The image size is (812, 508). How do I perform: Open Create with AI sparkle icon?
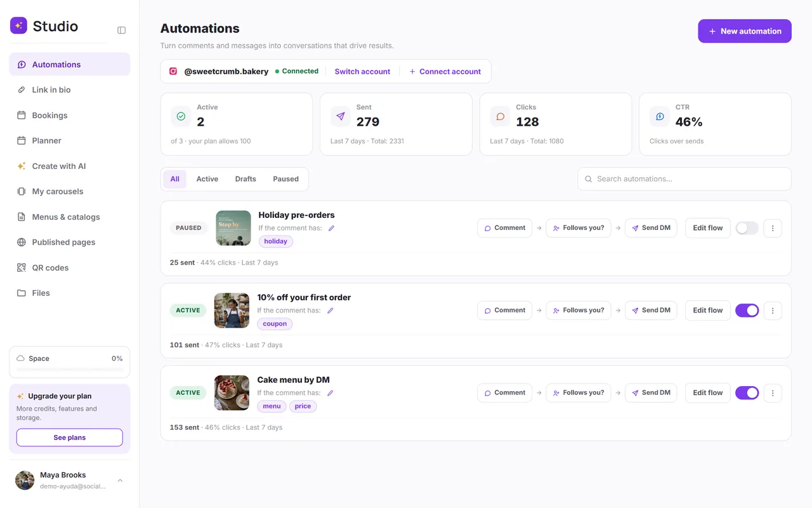[22, 166]
